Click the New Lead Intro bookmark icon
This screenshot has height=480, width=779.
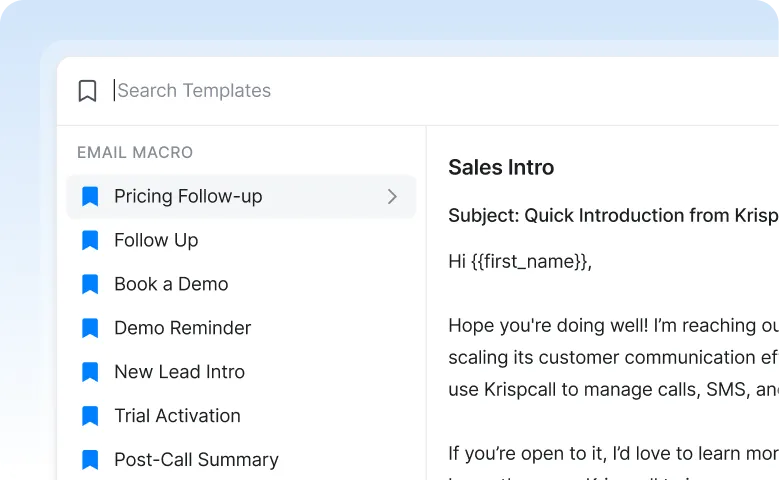coord(90,373)
